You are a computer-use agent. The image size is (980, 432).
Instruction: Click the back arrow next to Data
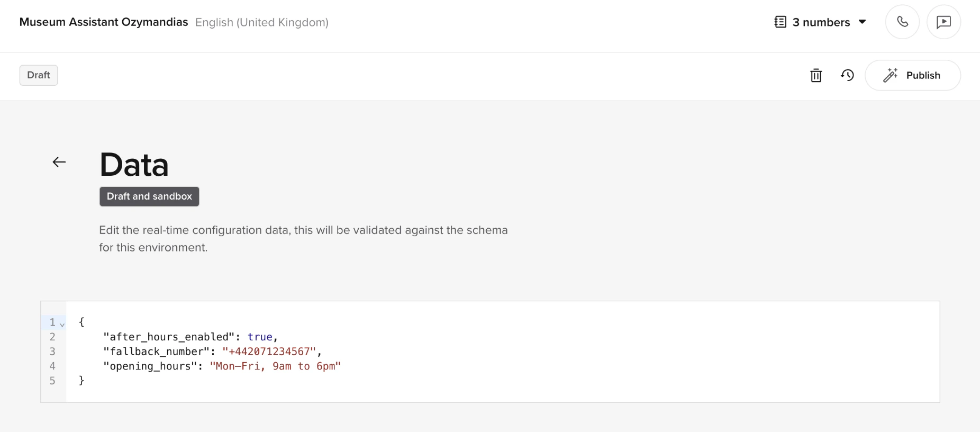[59, 162]
